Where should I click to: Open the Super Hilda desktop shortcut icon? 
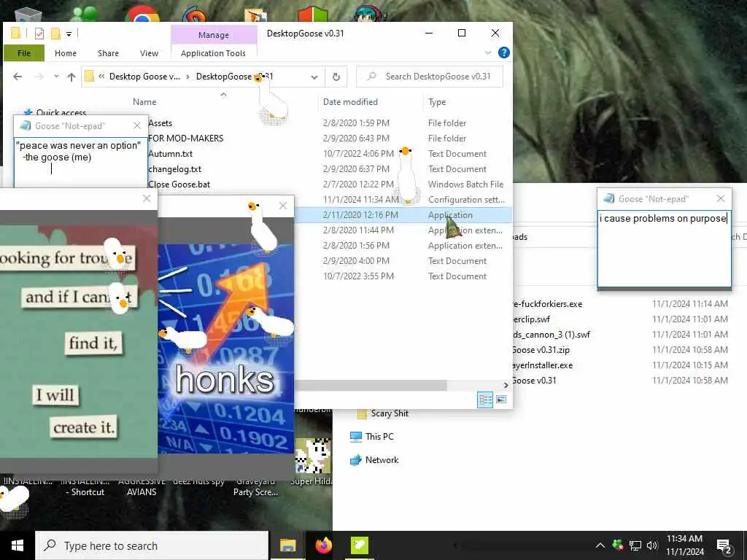pos(312,461)
